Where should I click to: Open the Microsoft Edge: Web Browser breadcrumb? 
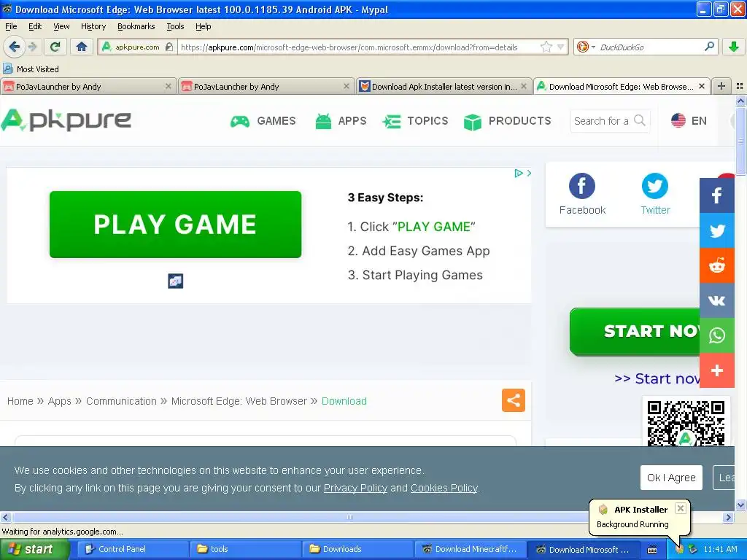click(239, 401)
